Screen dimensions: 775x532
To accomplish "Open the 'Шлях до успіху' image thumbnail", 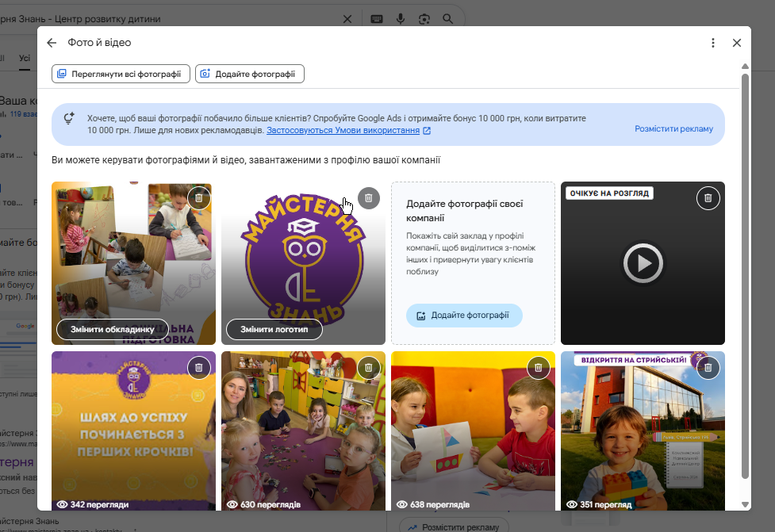I will [133, 431].
